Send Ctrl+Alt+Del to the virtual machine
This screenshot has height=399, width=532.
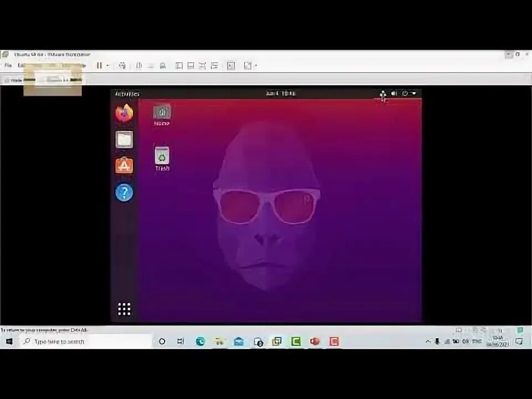122,66
